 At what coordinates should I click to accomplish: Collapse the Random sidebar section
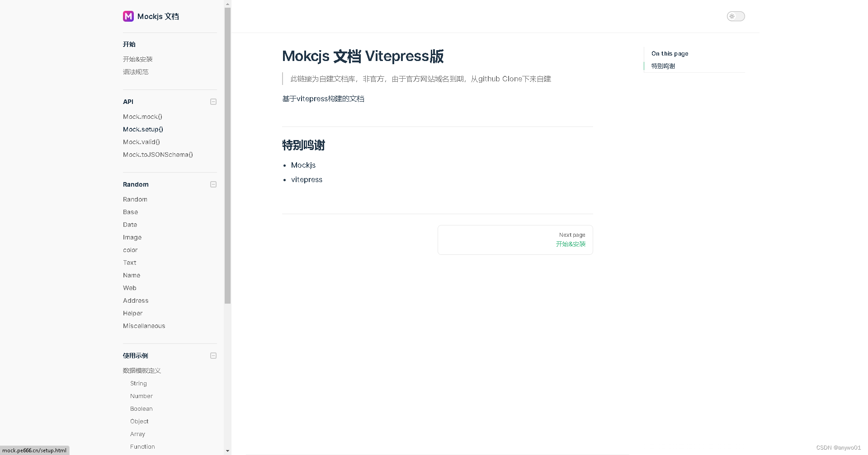[x=213, y=184]
